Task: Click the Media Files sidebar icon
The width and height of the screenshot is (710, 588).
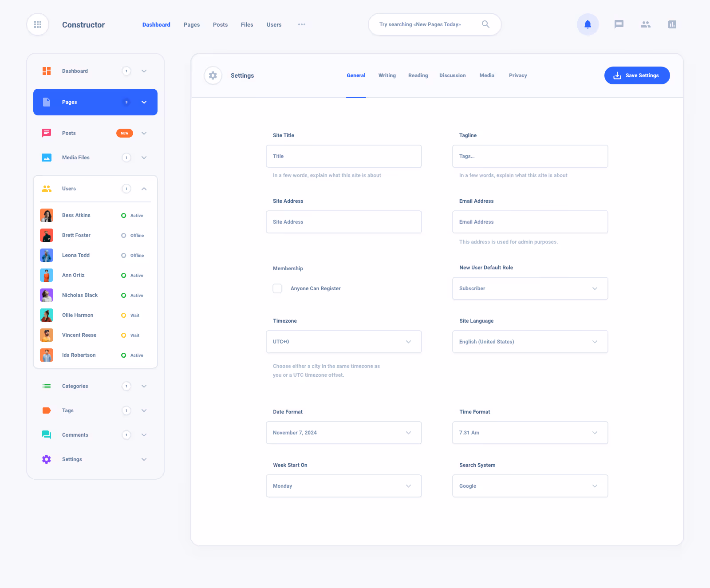Action: [46, 157]
